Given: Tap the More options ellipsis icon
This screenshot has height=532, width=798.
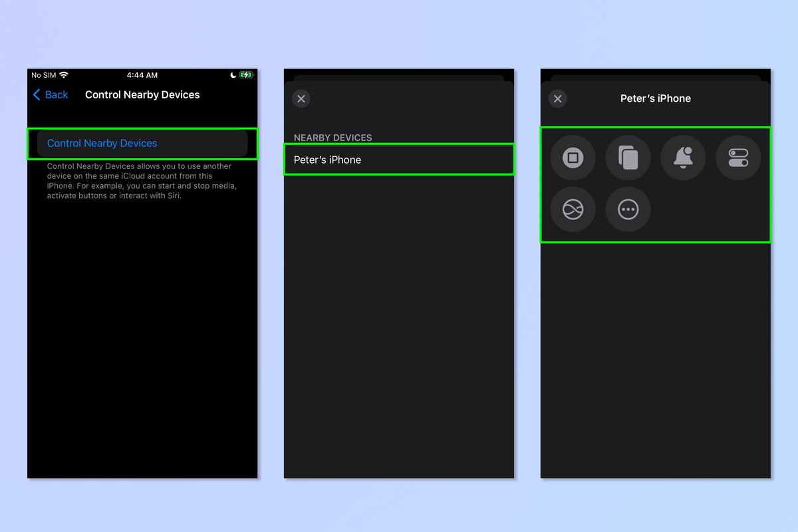Looking at the screenshot, I should coord(628,209).
